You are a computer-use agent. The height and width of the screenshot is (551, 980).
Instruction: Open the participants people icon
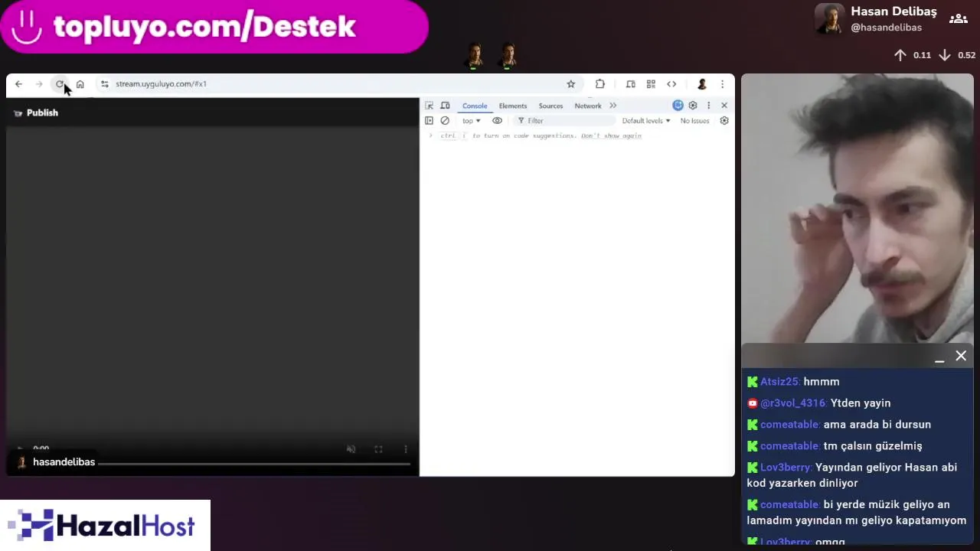(958, 19)
